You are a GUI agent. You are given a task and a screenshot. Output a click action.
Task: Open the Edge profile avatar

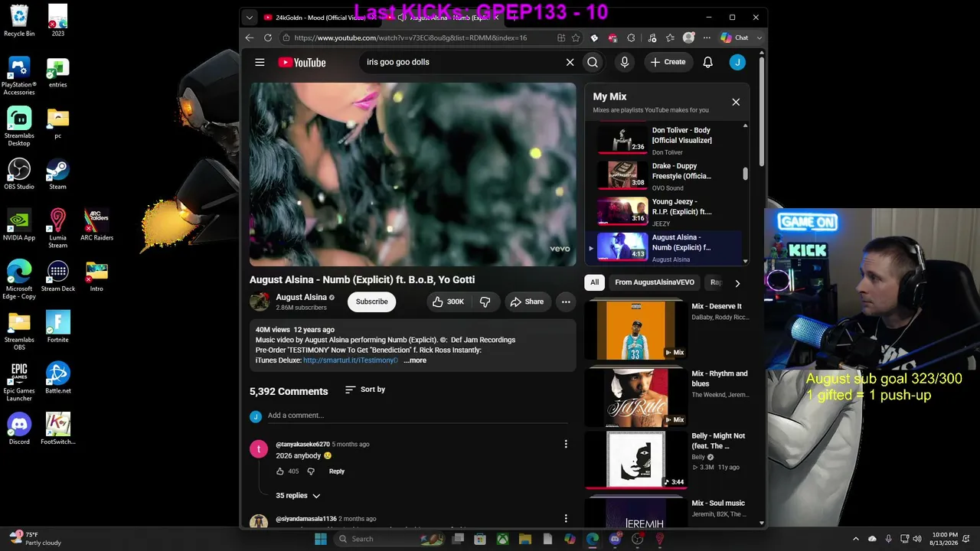coord(688,37)
